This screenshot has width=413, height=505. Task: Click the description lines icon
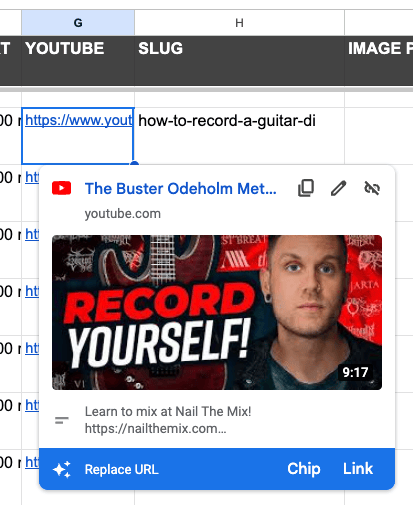point(62,420)
